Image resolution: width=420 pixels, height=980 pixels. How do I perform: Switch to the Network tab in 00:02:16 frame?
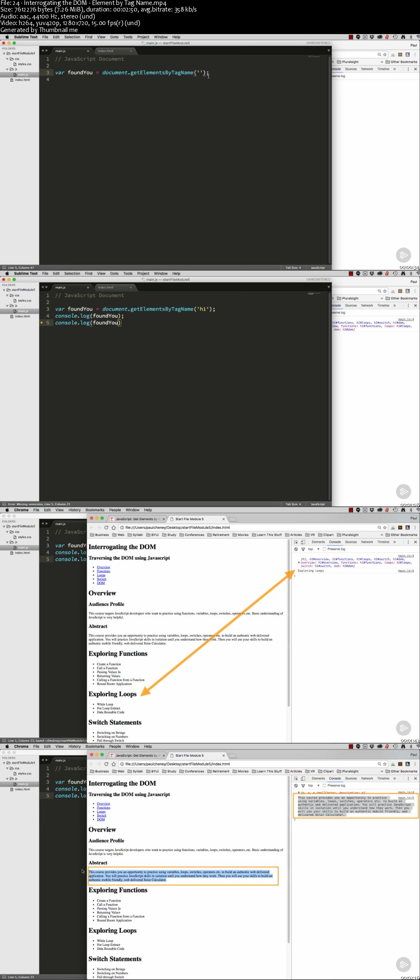(367, 778)
